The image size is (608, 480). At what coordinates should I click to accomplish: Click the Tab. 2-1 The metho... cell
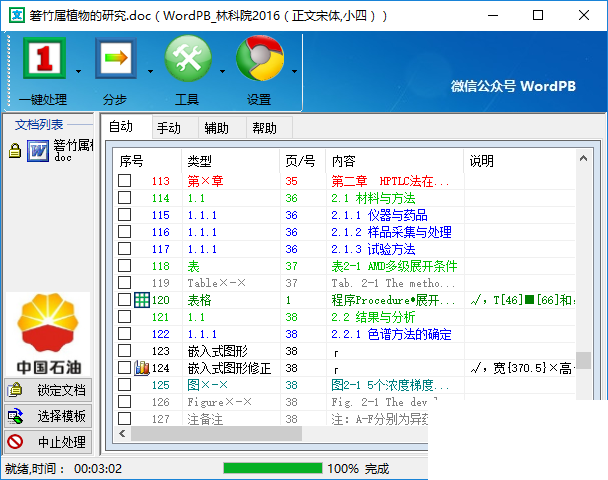click(x=393, y=283)
